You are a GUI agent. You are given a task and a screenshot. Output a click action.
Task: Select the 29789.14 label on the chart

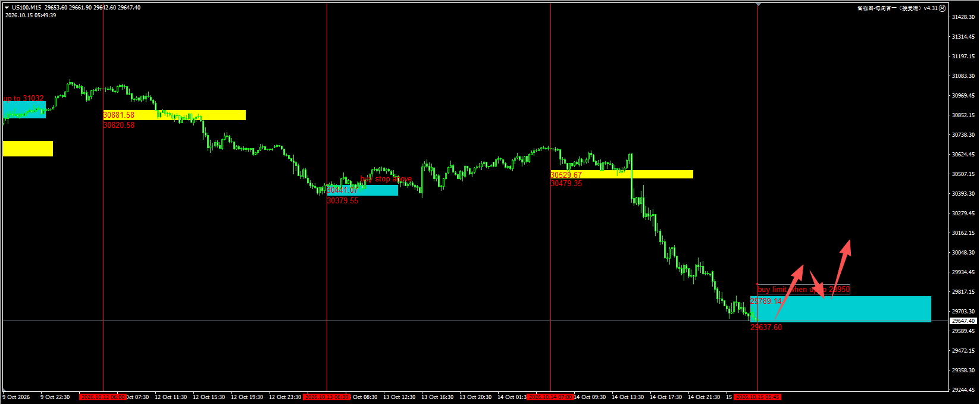[766, 301]
